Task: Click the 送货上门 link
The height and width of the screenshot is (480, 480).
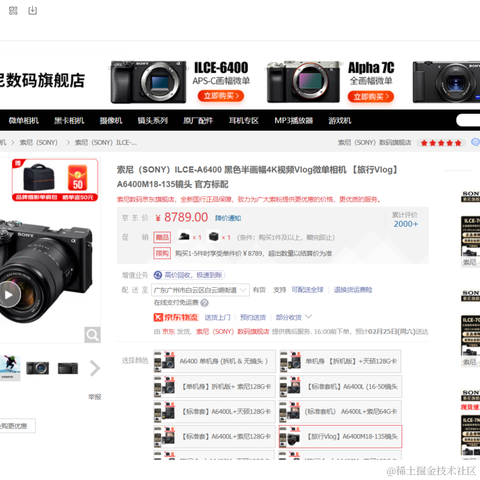Action: 217,317
